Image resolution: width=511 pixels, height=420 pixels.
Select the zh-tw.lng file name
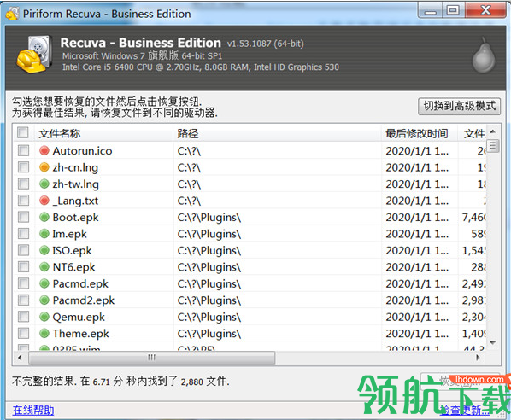pyautogui.click(x=75, y=184)
